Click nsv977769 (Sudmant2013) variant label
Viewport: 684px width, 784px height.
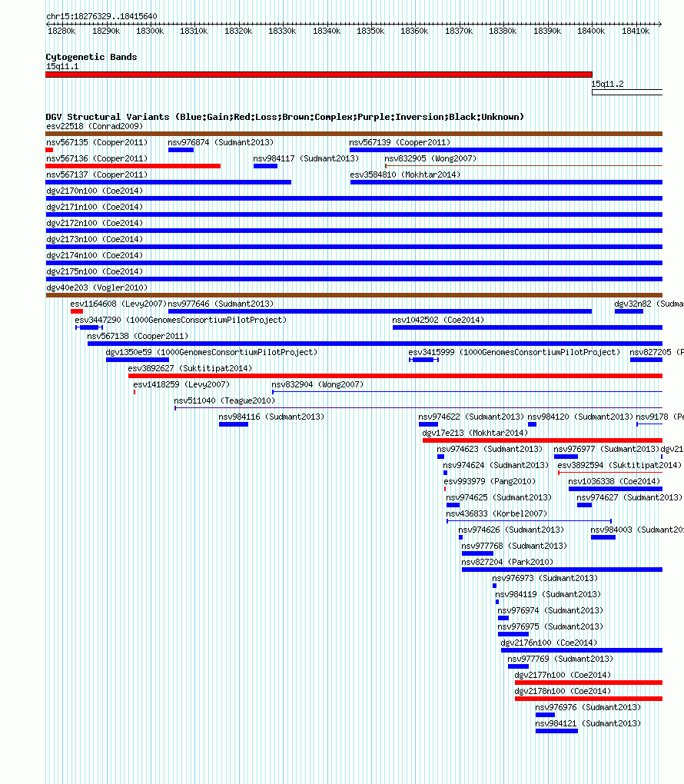(x=560, y=659)
